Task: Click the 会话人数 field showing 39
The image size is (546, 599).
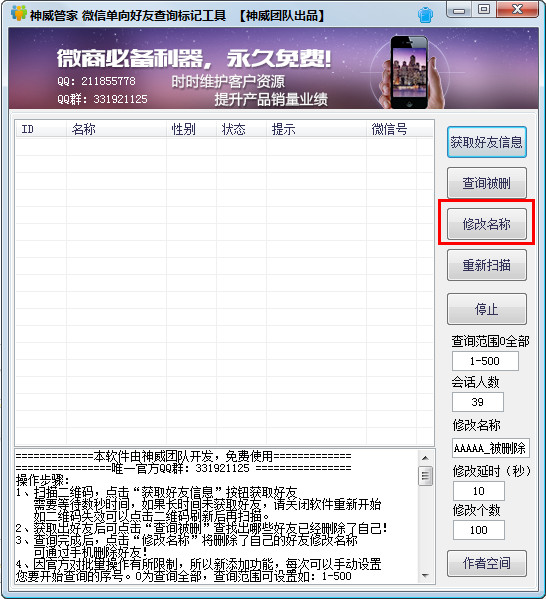Action: pyautogui.click(x=478, y=402)
